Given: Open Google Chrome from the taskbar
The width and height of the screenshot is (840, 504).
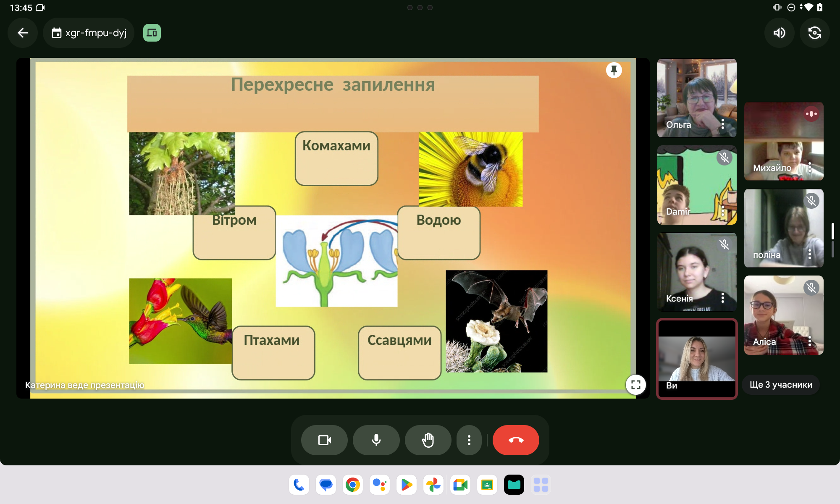Looking at the screenshot, I should pos(353,485).
